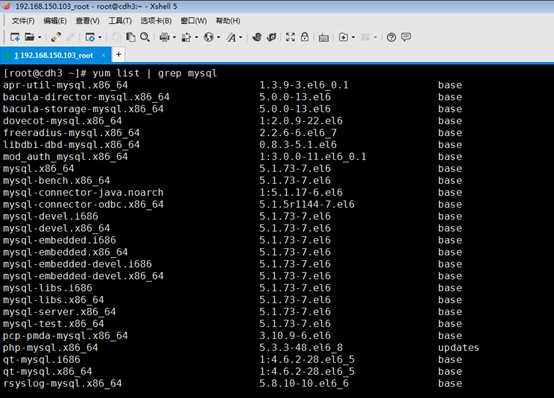Click version 5.3.3-48.el6_8 text

pyautogui.click(x=301, y=347)
